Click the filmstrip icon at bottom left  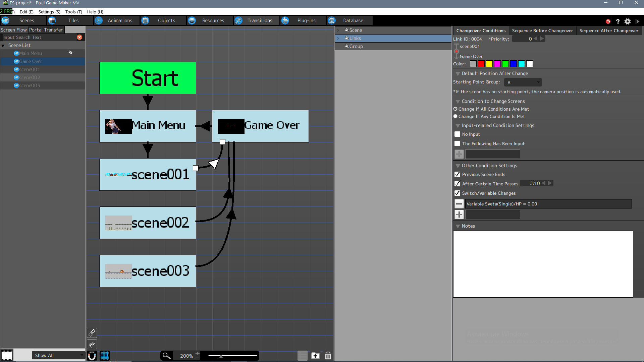pyautogui.click(x=7, y=355)
